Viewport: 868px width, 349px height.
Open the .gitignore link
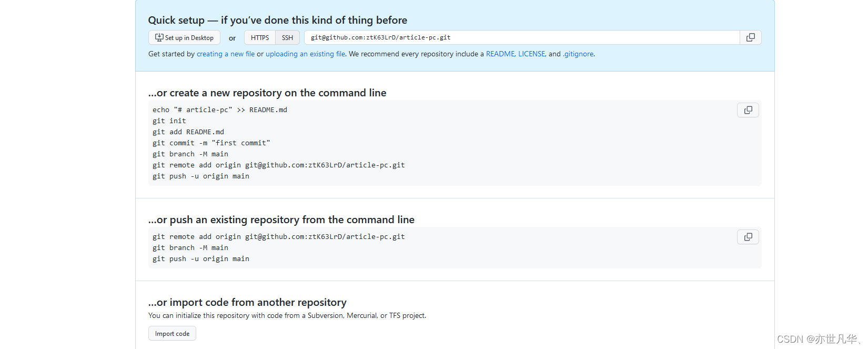pyautogui.click(x=578, y=54)
